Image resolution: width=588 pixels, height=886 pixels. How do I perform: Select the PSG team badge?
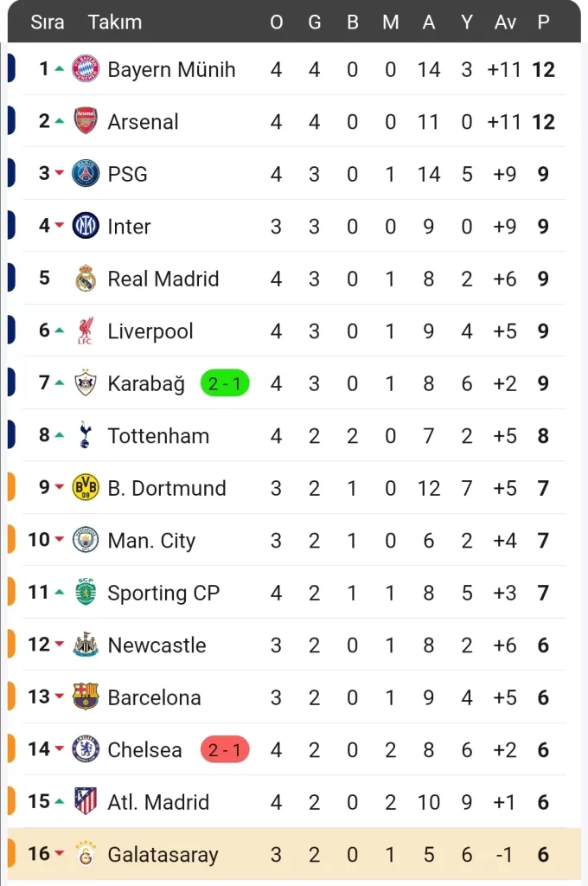point(86,174)
